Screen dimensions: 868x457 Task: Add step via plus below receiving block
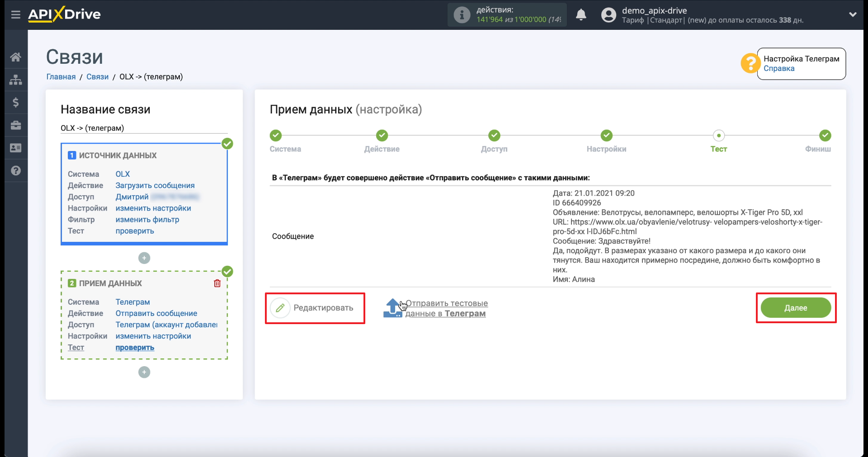144,372
